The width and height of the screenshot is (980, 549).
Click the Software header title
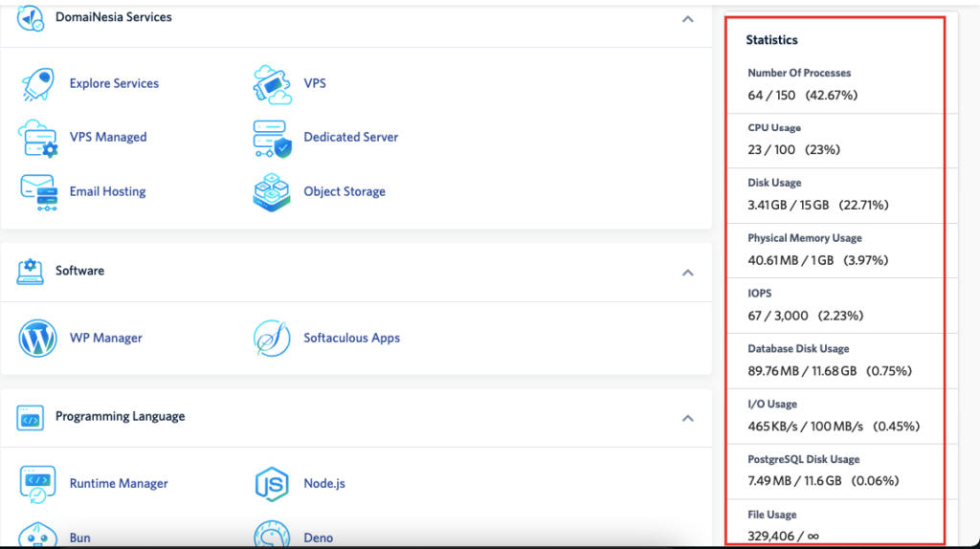coord(80,271)
